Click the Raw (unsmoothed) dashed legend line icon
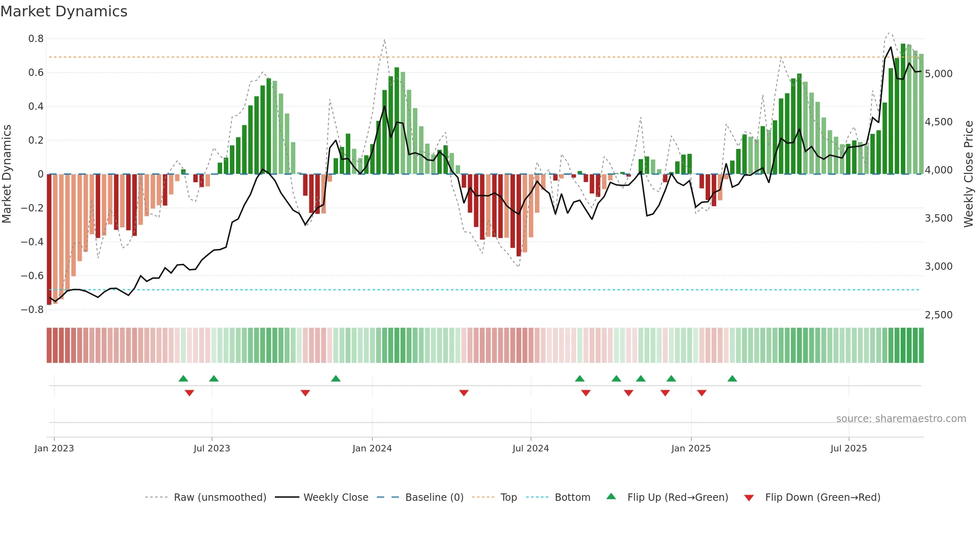980x551 pixels. (156, 497)
